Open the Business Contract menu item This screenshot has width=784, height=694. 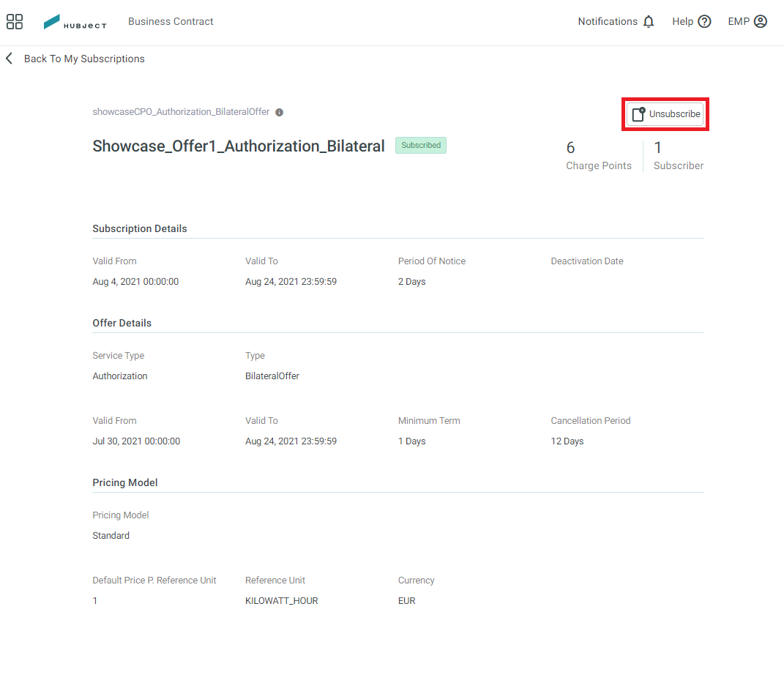[171, 21]
